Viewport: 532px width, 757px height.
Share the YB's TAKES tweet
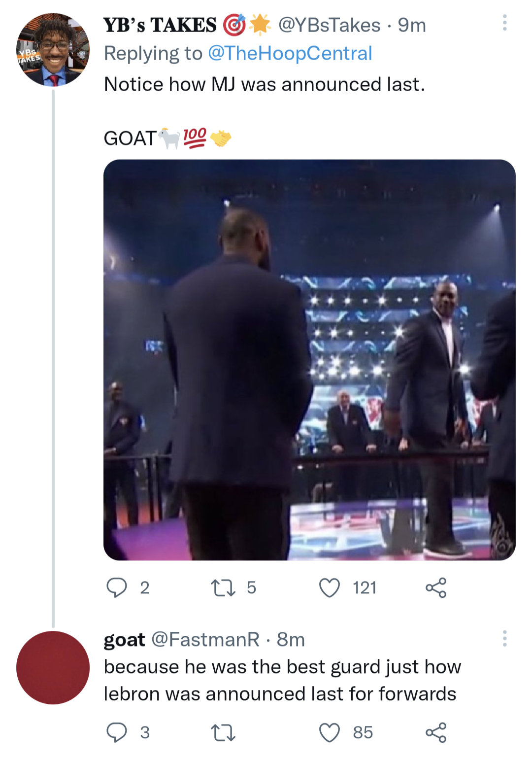[436, 587]
